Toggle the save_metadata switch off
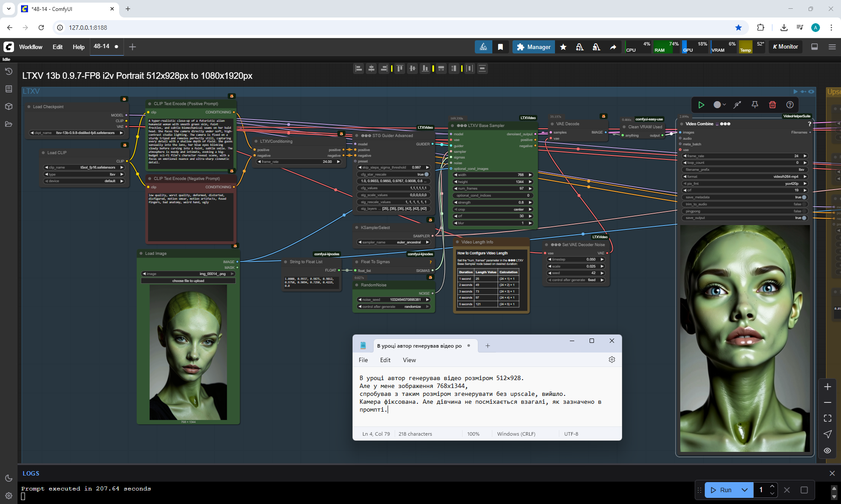This screenshot has width=841, height=504. (803, 197)
